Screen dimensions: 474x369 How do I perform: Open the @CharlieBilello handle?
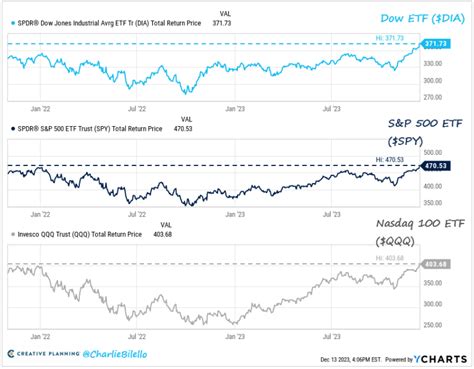pyautogui.click(x=114, y=354)
